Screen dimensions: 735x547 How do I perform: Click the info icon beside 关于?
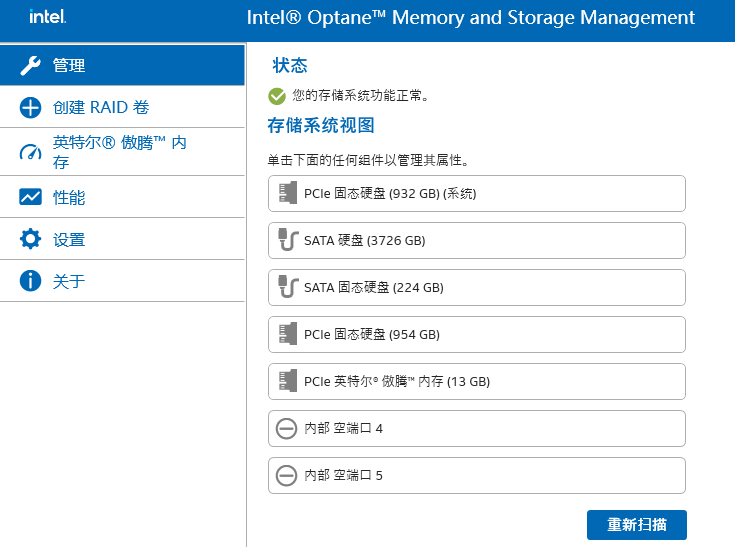pyautogui.click(x=30, y=282)
